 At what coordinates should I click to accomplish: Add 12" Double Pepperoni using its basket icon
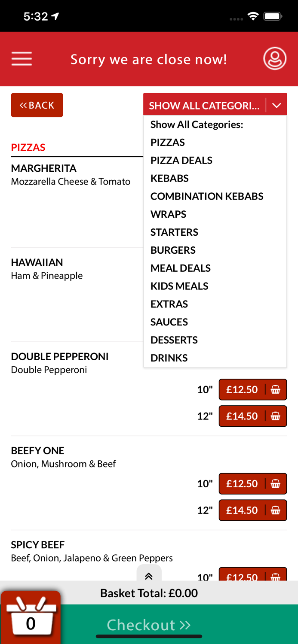click(276, 416)
